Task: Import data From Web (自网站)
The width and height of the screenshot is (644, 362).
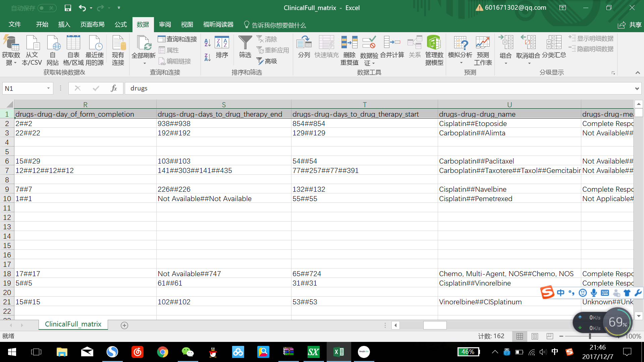Action: tap(53, 50)
